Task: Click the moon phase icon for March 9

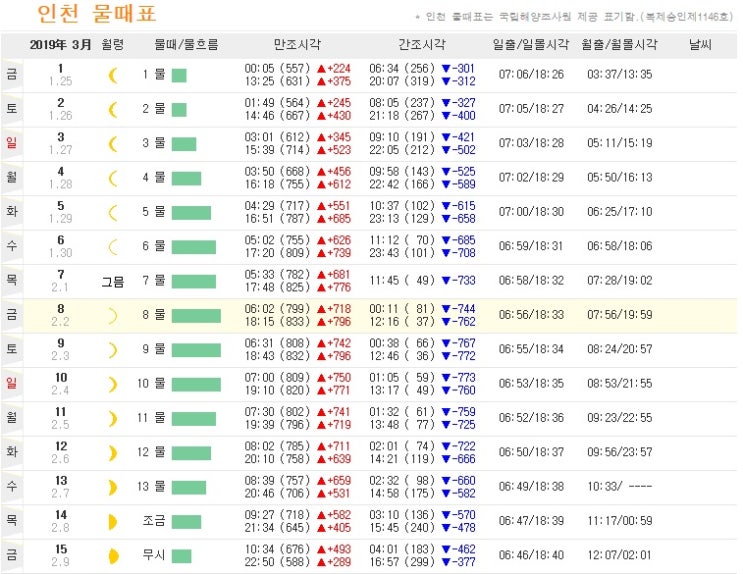Action: tap(113, 350)
